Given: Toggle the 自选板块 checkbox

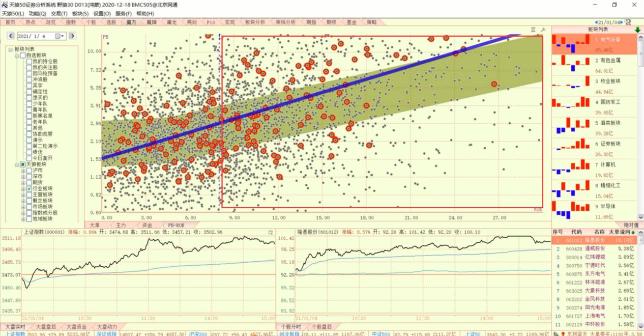Looking at the screenshot, I should tap(23, 55).
